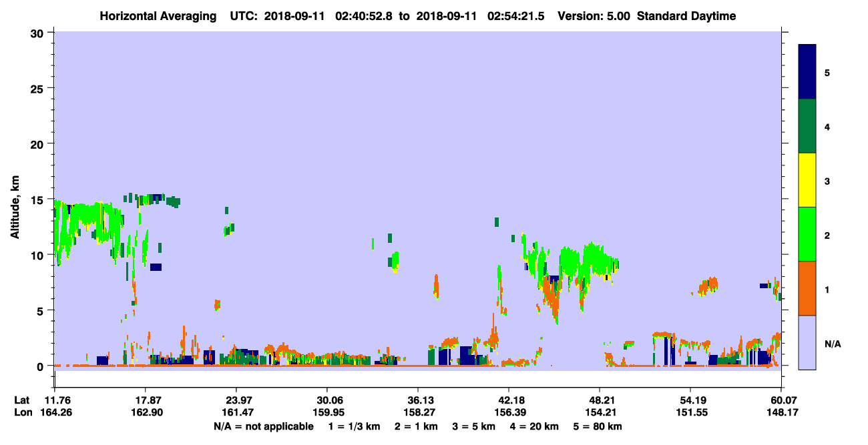Click the latitude value 17.87
The width and height of the screenshot is (868, 445).
pos(146,400)
